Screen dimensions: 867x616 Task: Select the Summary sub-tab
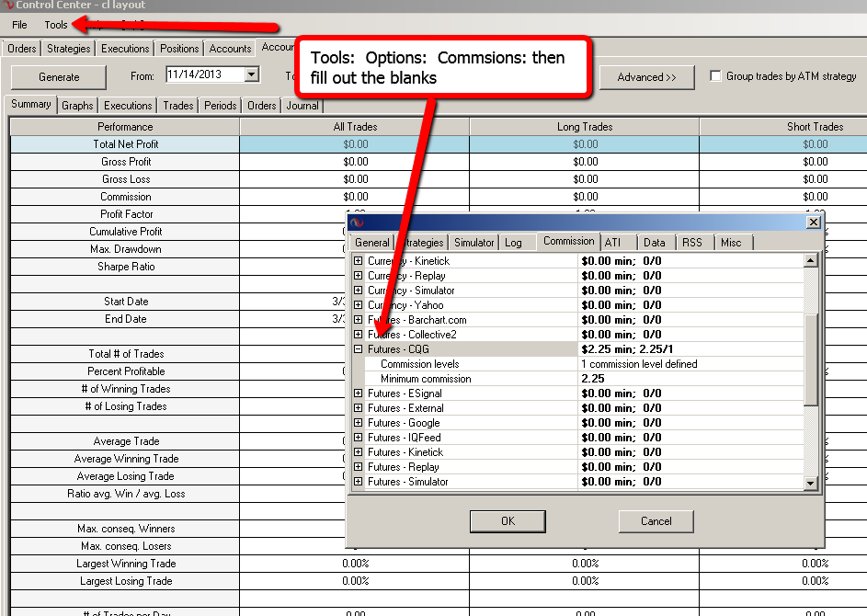pyautogui.click(x=31, y=104)
